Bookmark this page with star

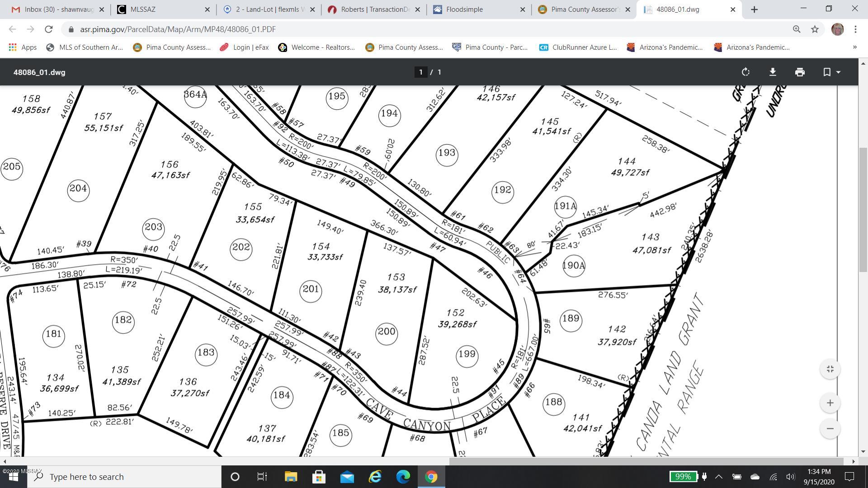[815, 29]
